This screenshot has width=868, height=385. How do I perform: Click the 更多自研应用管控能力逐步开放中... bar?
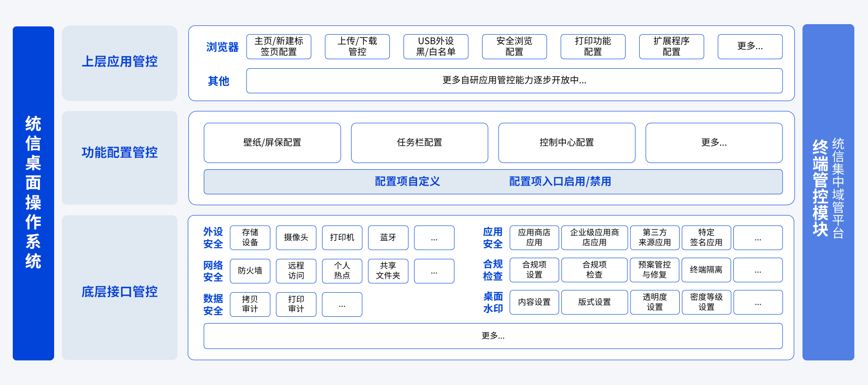coord(515,81)
